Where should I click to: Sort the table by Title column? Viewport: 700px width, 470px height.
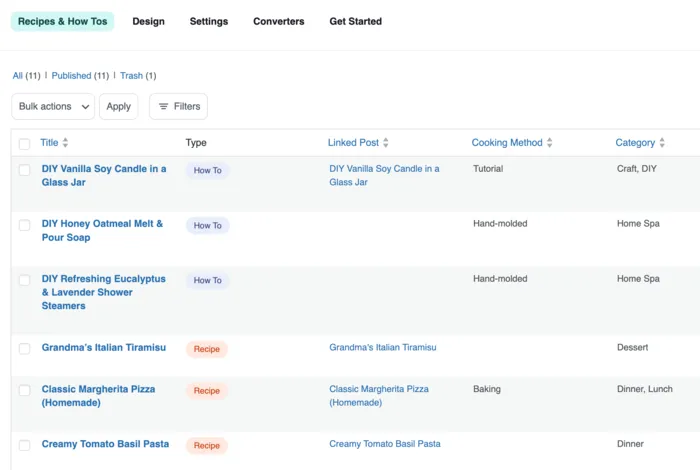(x=54, y=142)
